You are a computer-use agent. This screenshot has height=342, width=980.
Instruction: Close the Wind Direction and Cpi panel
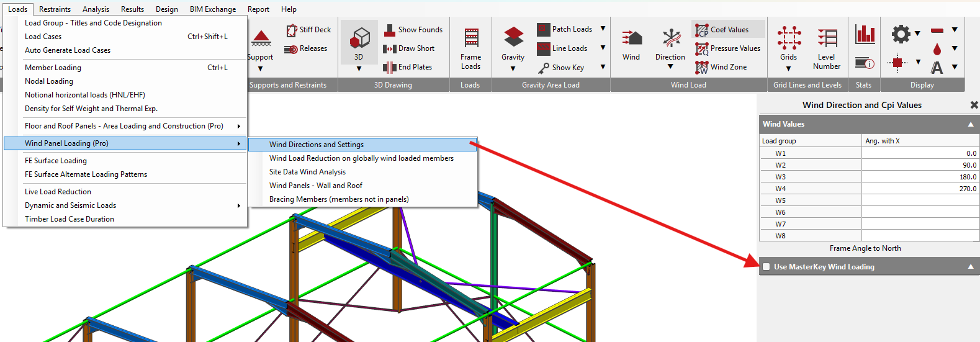(x=974, y=105)
